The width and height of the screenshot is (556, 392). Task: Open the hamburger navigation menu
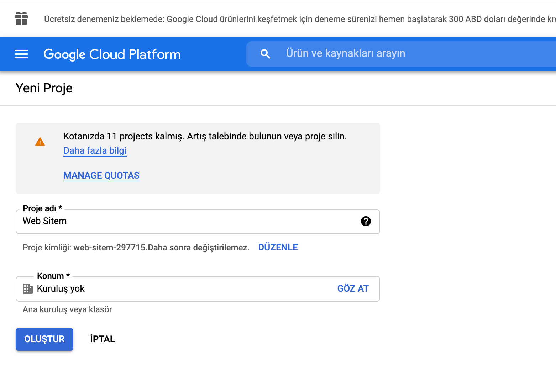pos(21,54)
